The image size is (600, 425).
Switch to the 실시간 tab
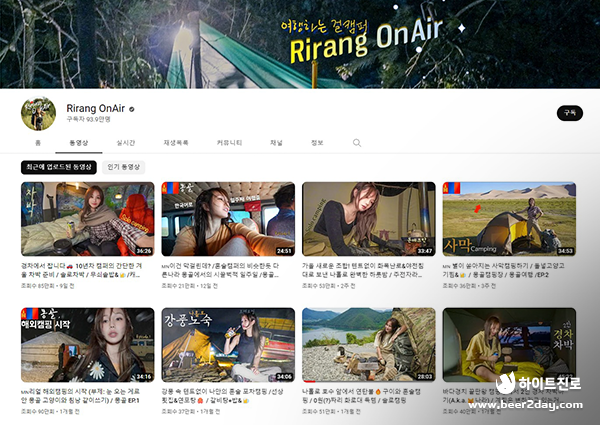click(x=126, y=143)
